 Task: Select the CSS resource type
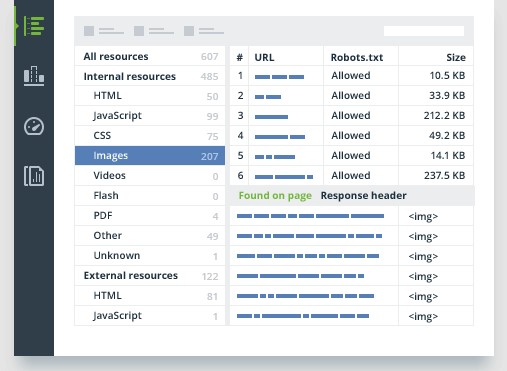[x=150, y=136]
